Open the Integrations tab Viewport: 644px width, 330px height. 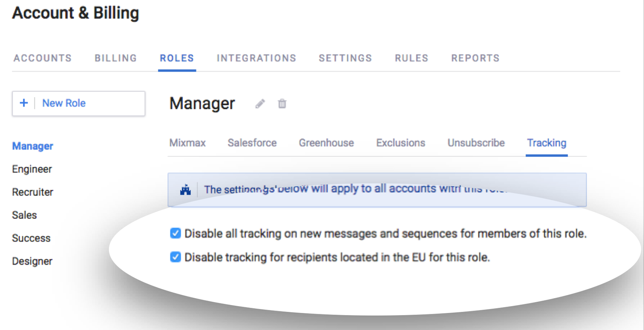[256, 58]
